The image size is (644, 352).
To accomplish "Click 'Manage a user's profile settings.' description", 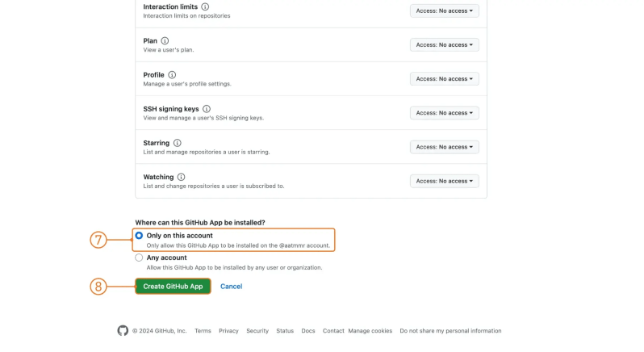I will coord(187,84).
